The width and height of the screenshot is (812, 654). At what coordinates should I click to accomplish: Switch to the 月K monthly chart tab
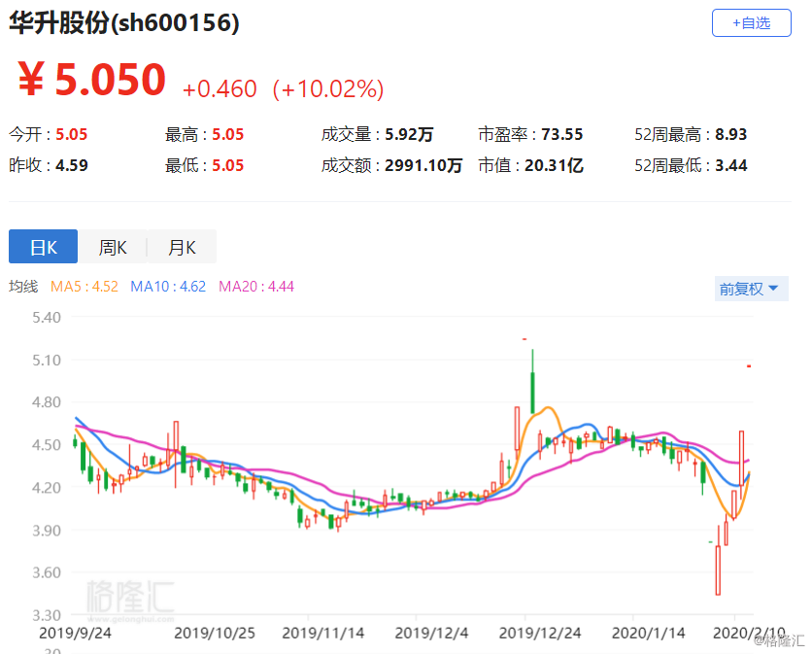(x=181, y=246)
